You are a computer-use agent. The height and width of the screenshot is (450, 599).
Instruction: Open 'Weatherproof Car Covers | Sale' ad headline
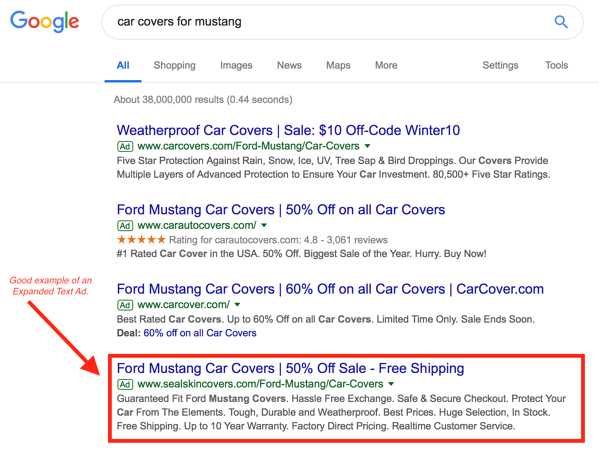288,130
